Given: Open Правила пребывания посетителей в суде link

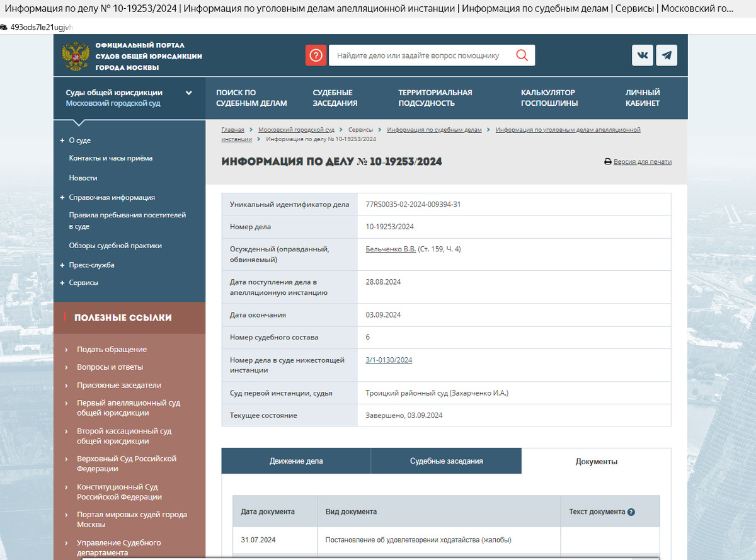Looking at the screenshot, I should coord(127,220).
